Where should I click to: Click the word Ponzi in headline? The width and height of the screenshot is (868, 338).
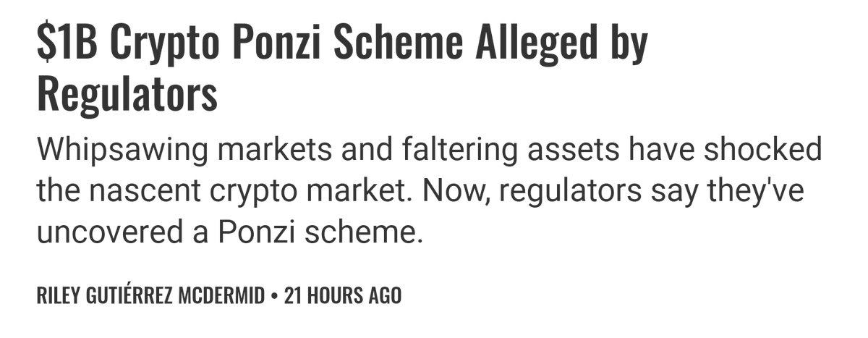287,43
